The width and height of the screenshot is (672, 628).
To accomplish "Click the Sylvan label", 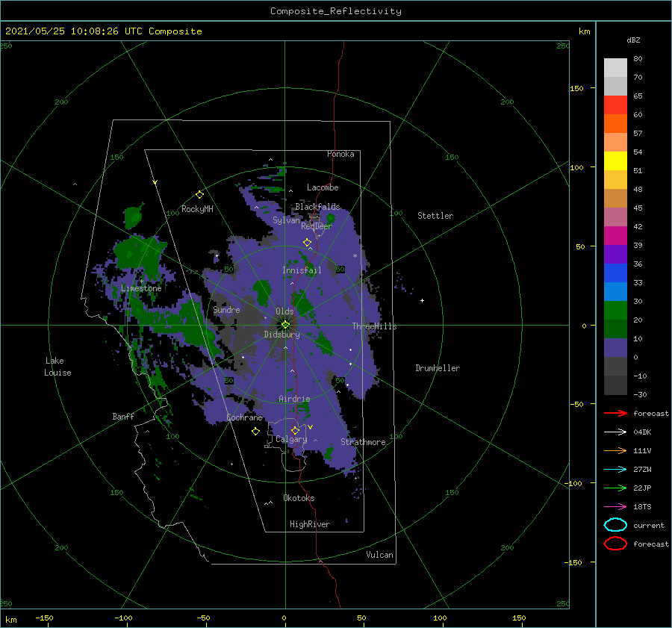I will click(286, 220).
